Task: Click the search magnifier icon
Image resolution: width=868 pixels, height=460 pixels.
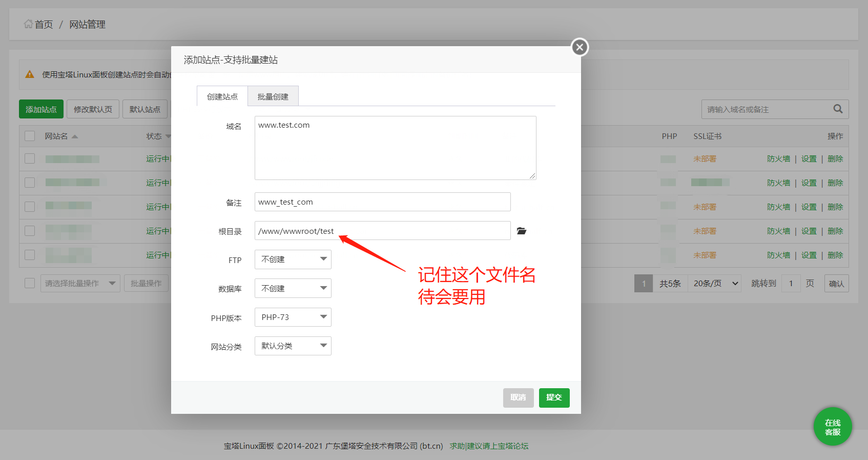Action: click(838, 109)
